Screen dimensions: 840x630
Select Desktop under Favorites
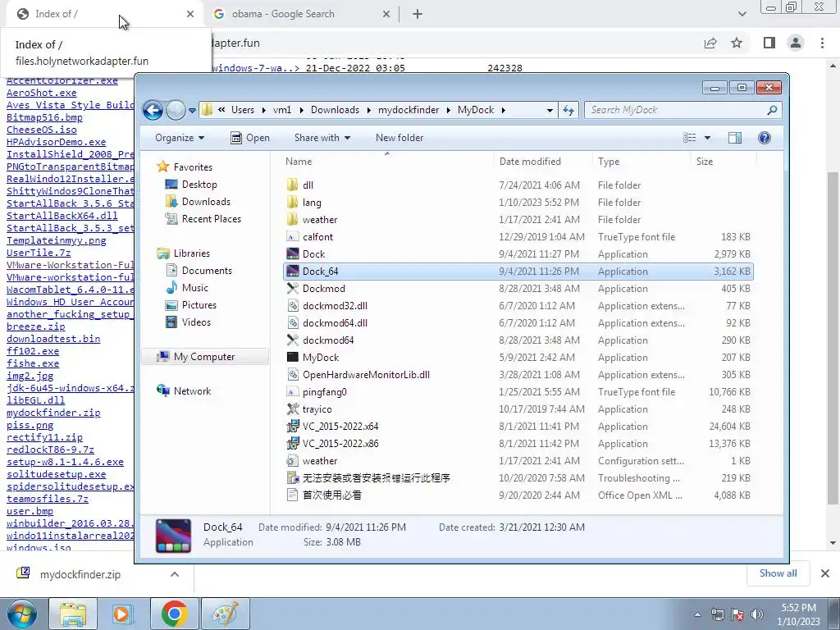(x=191, y=185)
